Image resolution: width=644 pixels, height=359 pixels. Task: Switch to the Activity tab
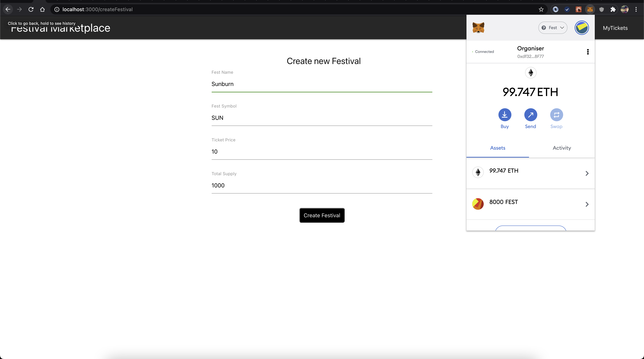pos(562,148)
